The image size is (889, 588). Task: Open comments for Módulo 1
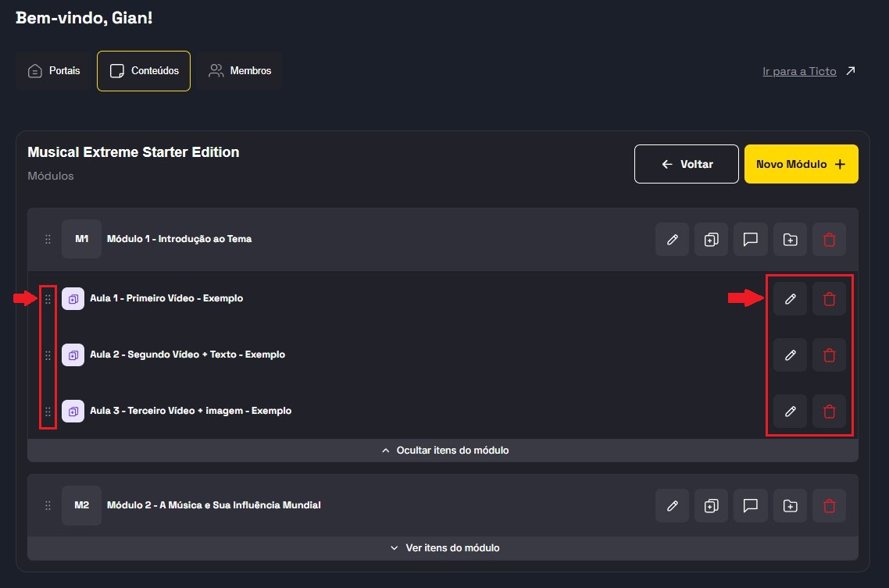tap(751, 240)
